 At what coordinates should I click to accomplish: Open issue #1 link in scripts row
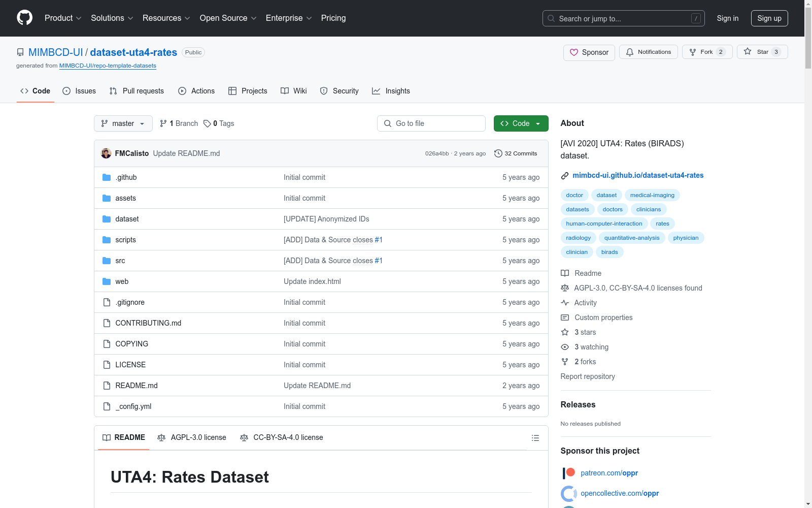coord(379,240)
